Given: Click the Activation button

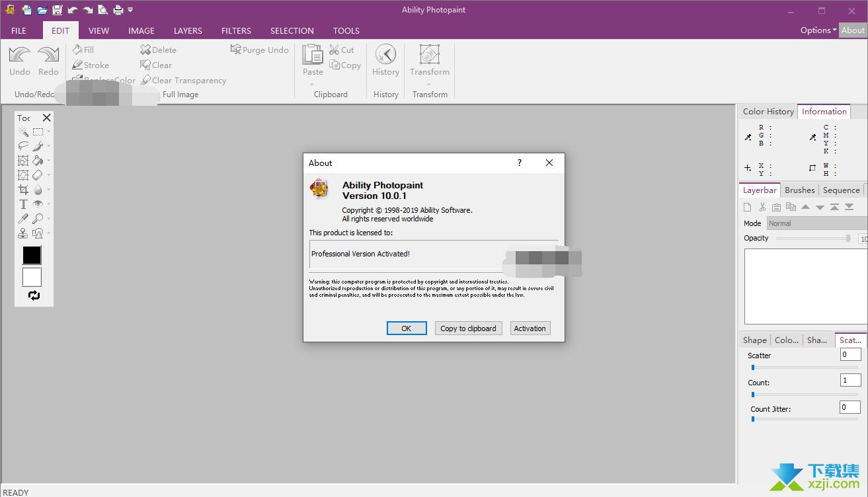Looking at the screenshot, I should [530, 328].
